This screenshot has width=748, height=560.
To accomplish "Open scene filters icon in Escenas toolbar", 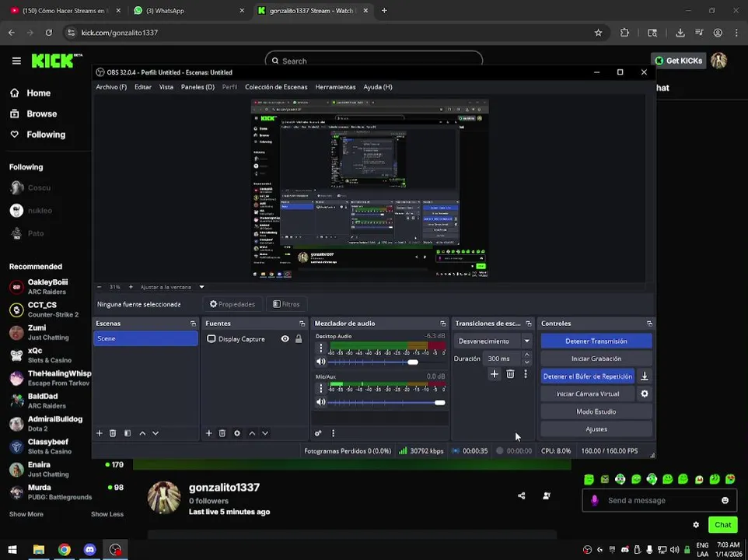I will [128, 433].
